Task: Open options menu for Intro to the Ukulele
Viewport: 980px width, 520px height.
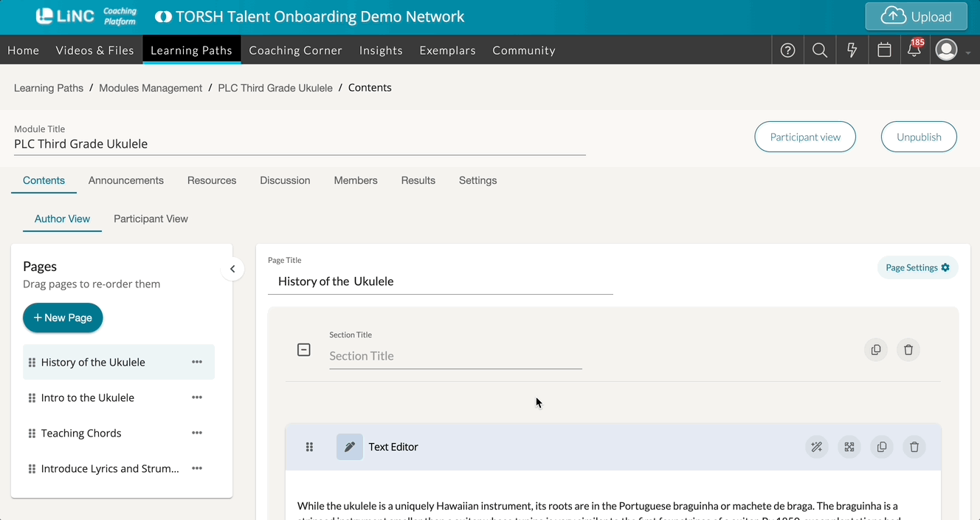Action: coord(197,397)
